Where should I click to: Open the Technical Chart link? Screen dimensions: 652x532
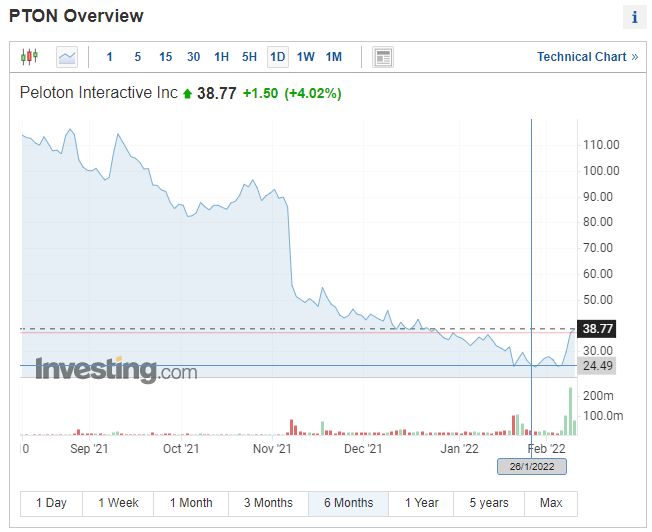click(587, 57)
